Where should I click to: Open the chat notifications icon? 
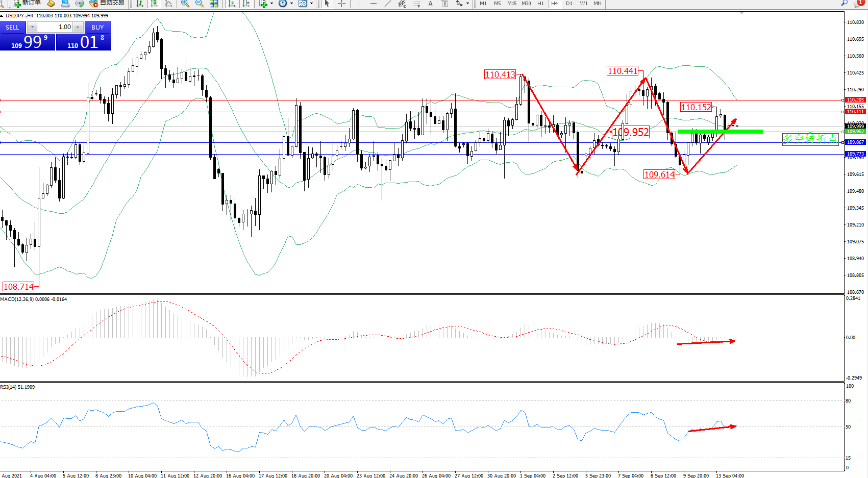859,3
